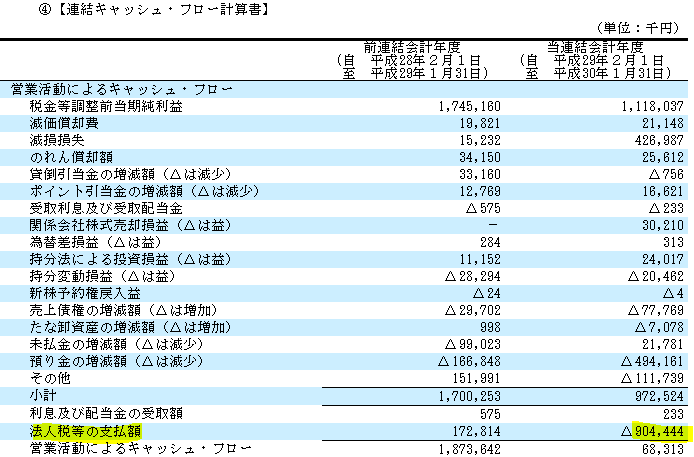Click the value 24,017
Screen dimensions: 694x457
coord(663,260)
